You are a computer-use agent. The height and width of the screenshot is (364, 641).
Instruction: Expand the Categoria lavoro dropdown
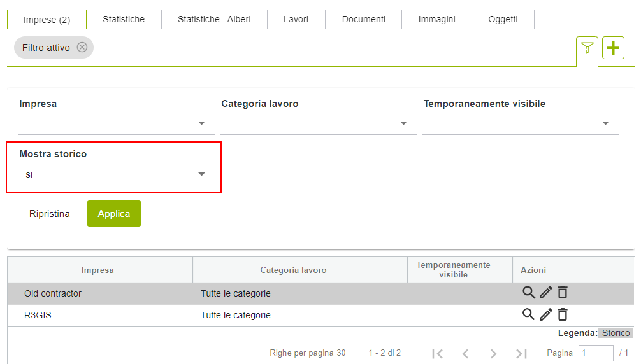[x=318, y=123]
